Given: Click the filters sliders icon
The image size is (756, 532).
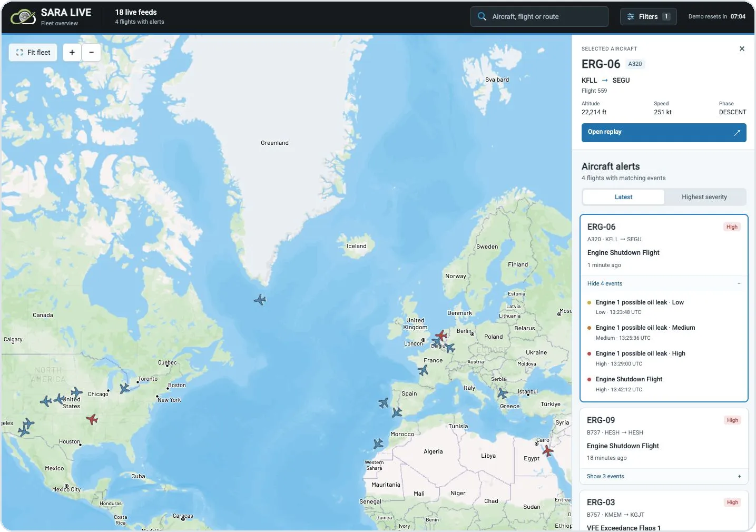Looking at the screenshot, I should (631, 17).
